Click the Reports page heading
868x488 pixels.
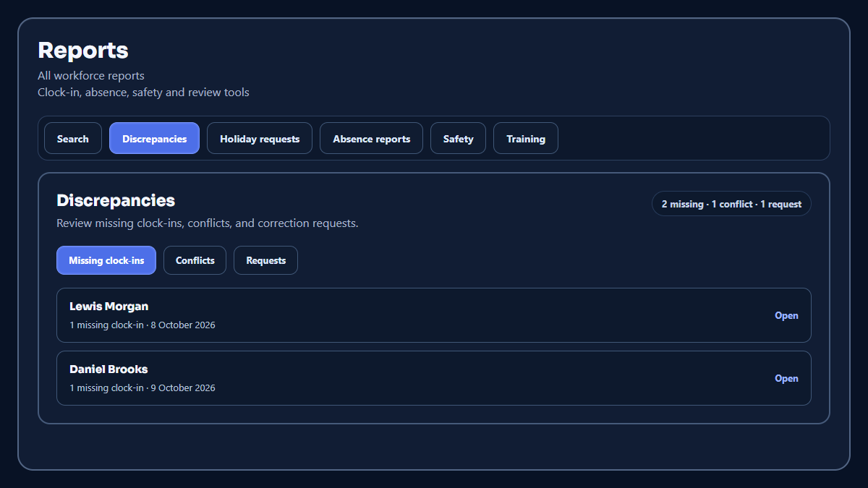83,51
